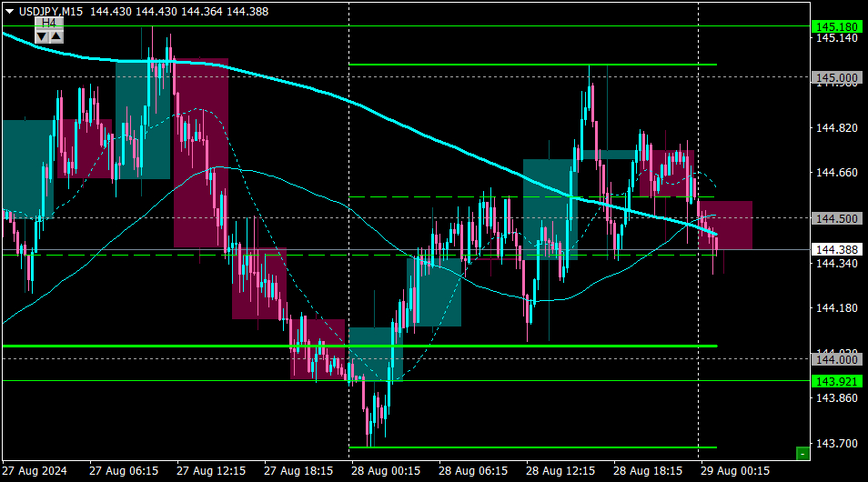The height and width of the screenshot is (482, 868).
Task: Click the 28 Aug 00:15 time label
Action: point(386,471)
